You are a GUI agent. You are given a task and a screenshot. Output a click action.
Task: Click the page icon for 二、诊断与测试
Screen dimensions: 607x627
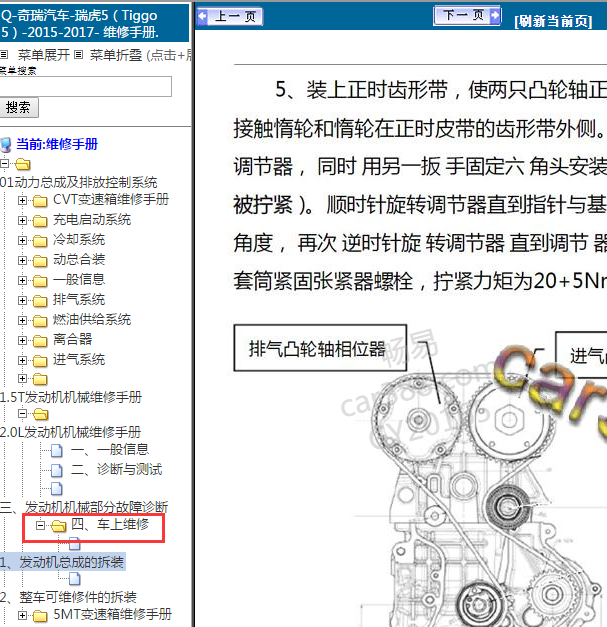pyautogui.click(x=57, y=470)
